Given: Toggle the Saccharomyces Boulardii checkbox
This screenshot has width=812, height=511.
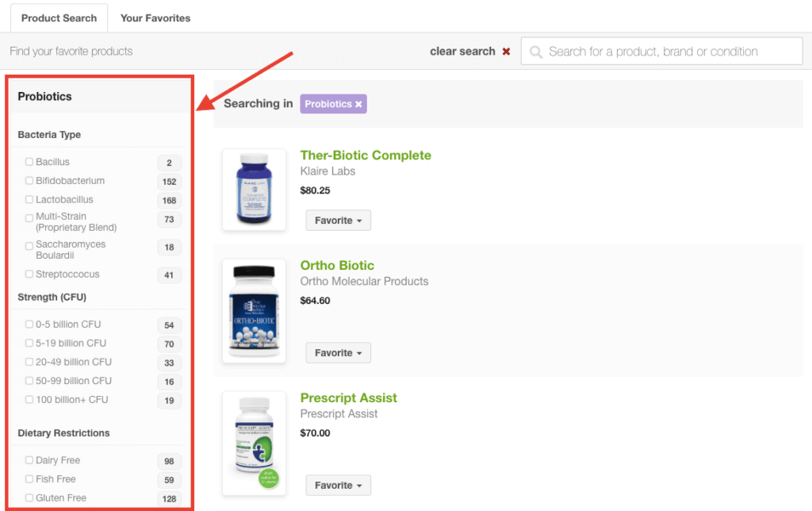Looking at the screenshot, I should click(29, 246).
